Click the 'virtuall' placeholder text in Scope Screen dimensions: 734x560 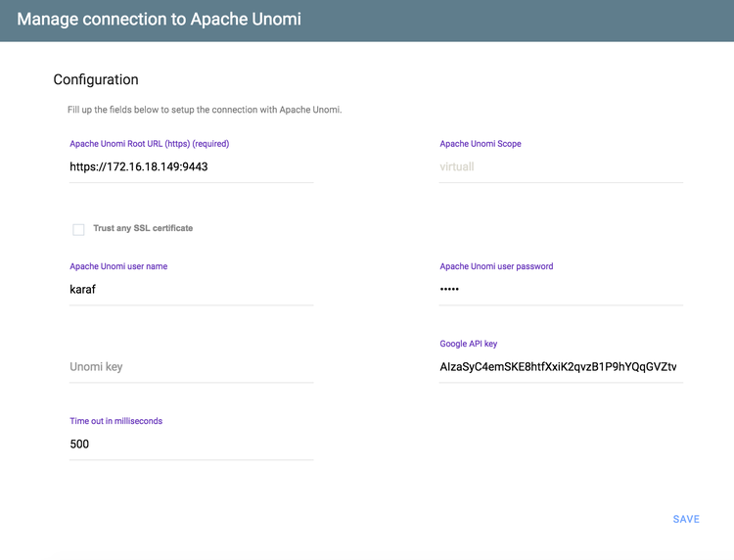tap(457, 166)
